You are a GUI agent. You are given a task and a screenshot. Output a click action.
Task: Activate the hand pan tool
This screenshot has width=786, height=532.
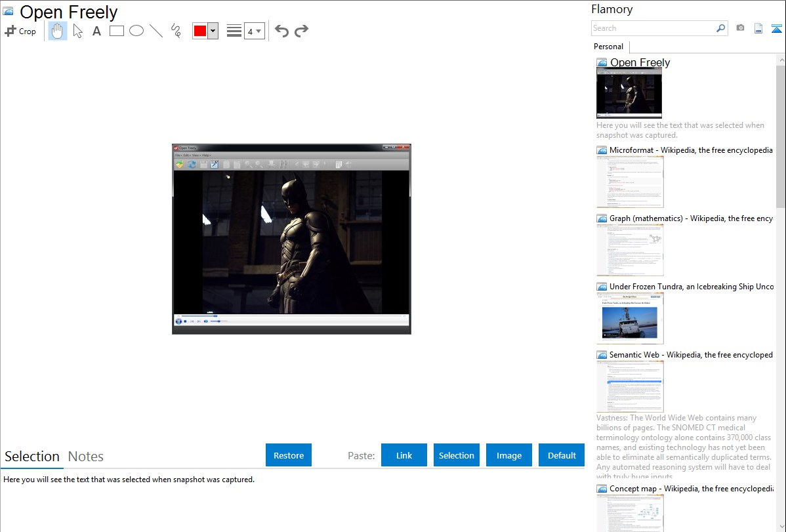58,31
